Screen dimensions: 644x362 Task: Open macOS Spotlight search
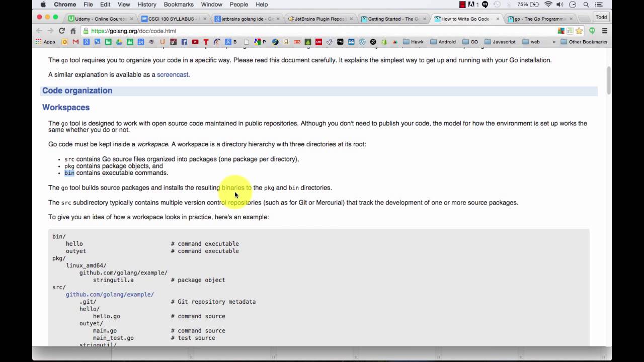pos(586,5)
